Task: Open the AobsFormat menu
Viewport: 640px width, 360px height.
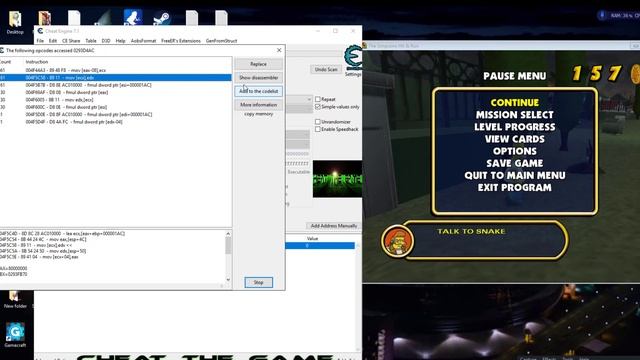Action: pos(144,41)
